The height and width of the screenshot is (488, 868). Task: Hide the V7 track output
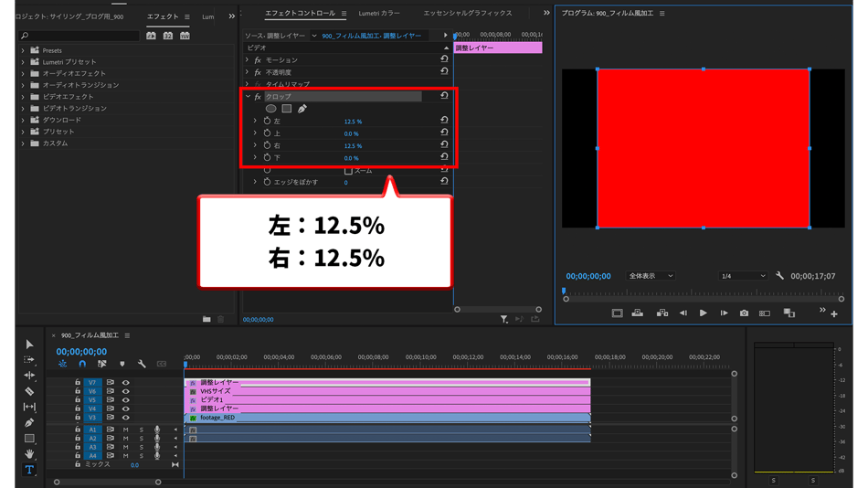[126, 383]
